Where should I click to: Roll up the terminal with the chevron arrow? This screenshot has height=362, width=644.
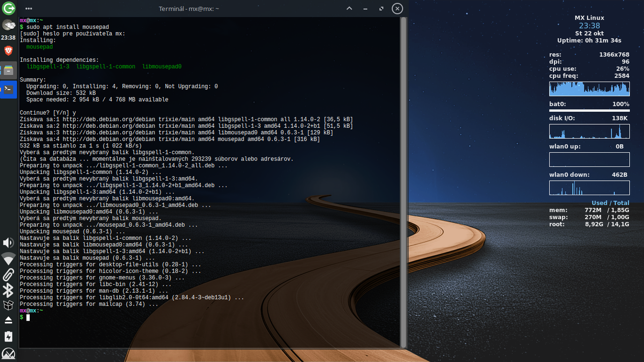point(349,9)
